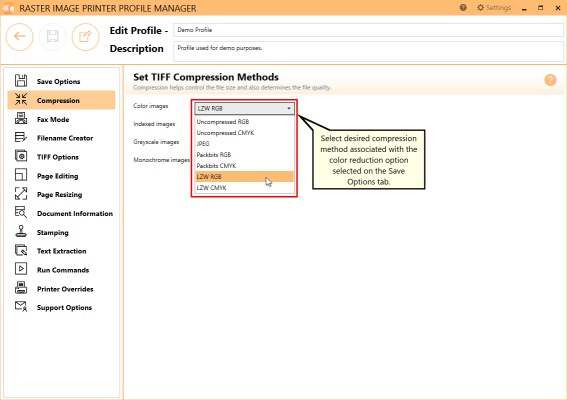Select the Compression tab label
The height and width of the screenshot is (400, 567).
point(58,101)
